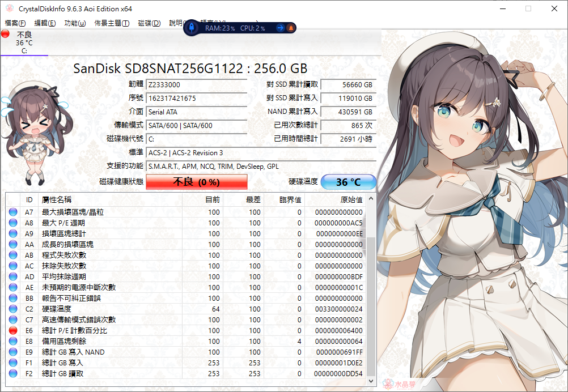Screen dimensions: 568x392
Task: Click the power-on count value 865 次
Action: (x=349, y=126)
